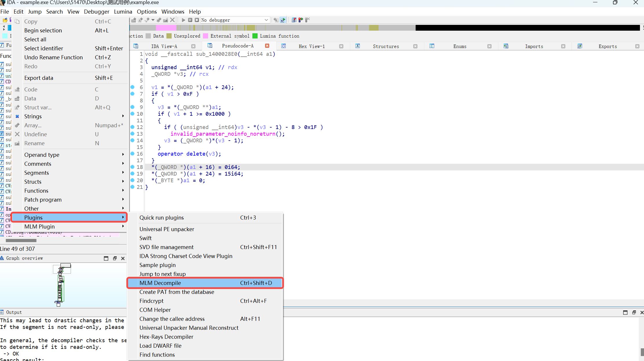The image size is (644, 361).
Task: Float the Graph overview panel
Action: point(115,258)
